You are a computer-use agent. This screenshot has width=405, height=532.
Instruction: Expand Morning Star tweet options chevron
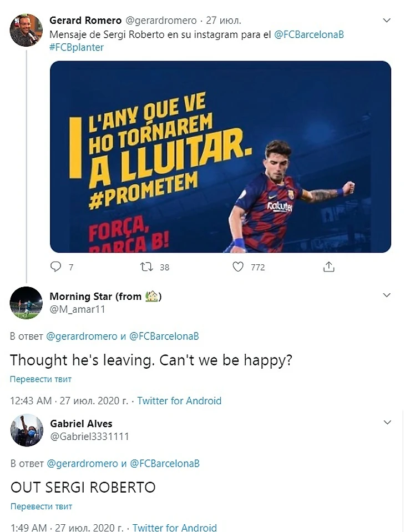point(387,295)
